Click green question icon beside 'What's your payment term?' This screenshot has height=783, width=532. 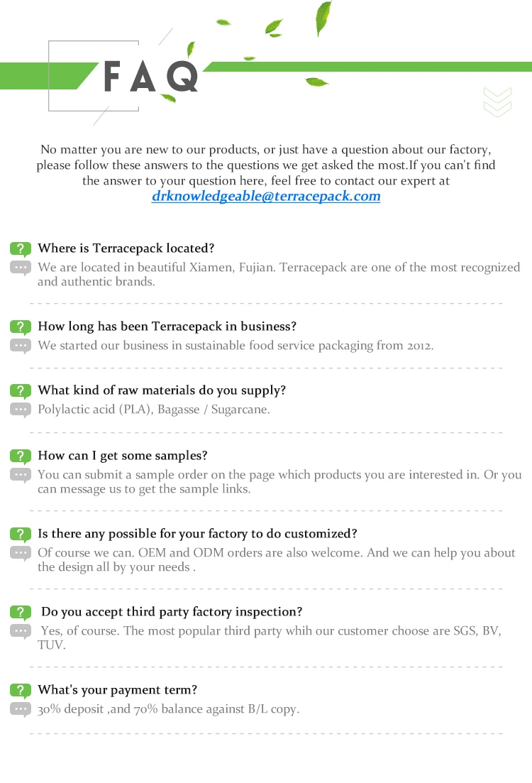click(21, 690)
